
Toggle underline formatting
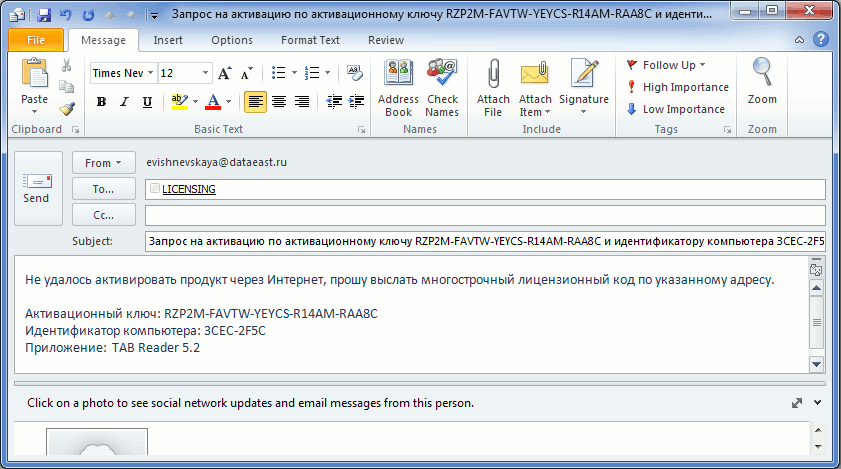(147, 101)
